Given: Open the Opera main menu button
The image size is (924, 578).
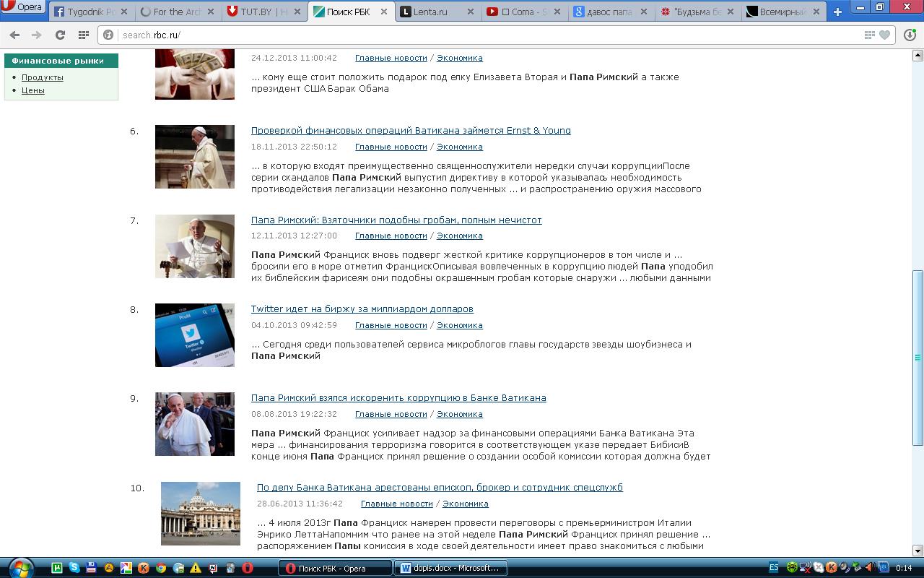Looking at the screenshot, I should tap(23, 7).
